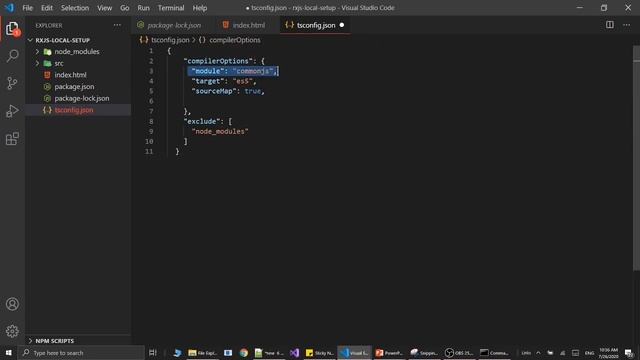Open the Manage gear icon

click(x=12, y=331)
